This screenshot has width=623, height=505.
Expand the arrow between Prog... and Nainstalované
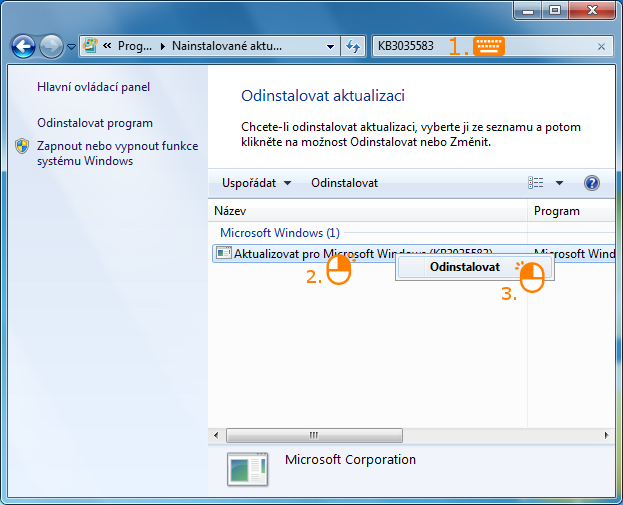[163, 46]
